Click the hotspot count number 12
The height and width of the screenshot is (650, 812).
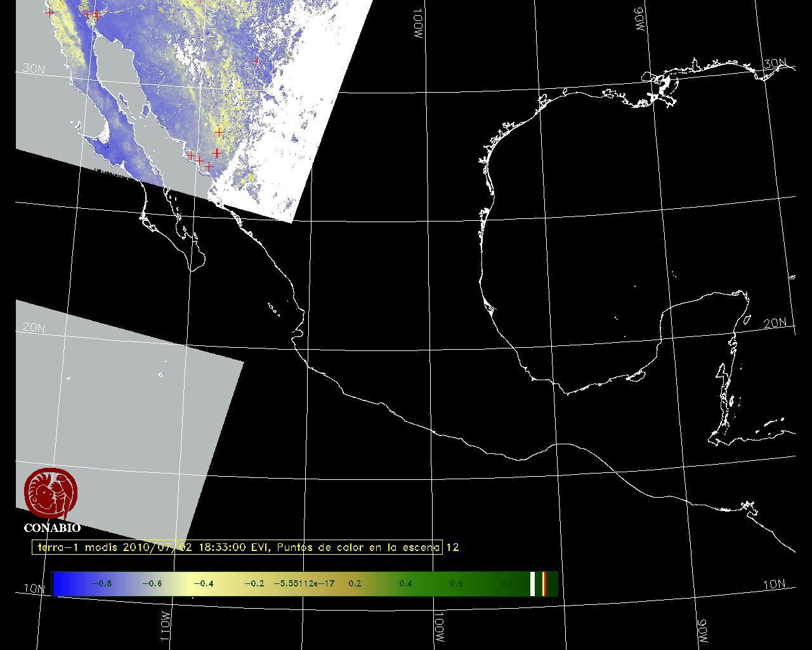coord(452,547)
